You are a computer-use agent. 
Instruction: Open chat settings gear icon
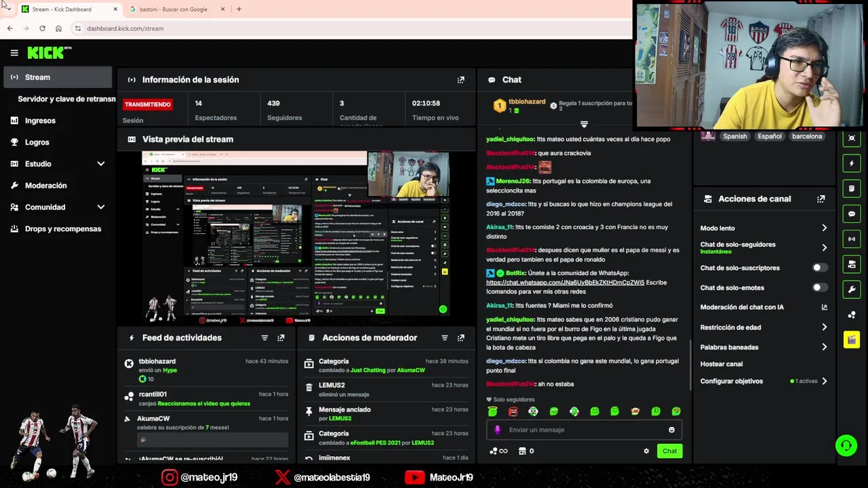point(646,451)
